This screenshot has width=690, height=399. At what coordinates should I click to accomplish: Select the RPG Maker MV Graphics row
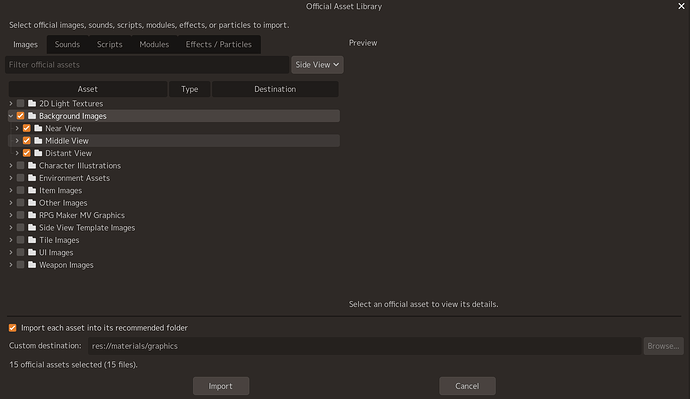(x=174, y=215)
